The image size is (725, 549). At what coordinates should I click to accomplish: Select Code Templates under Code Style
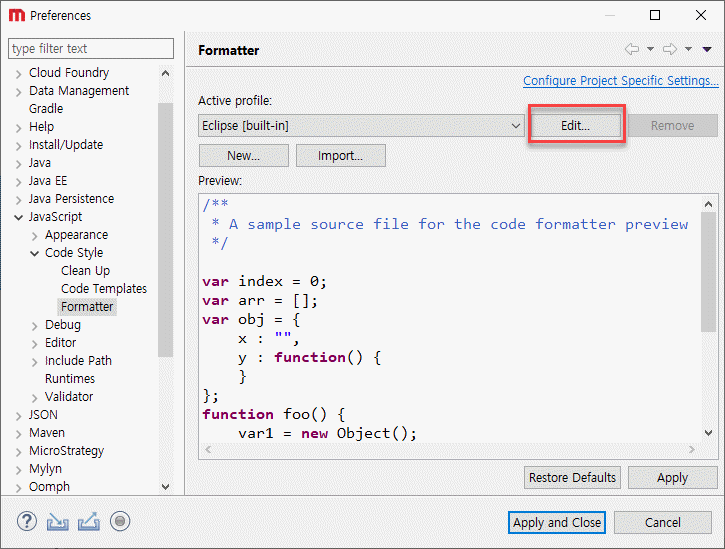(x=104, y=289)
